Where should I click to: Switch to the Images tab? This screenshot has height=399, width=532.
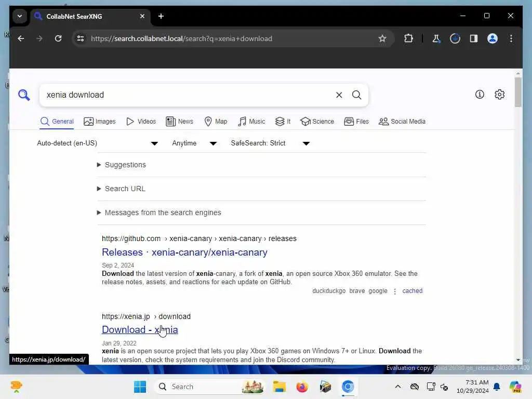click(99, 122)
